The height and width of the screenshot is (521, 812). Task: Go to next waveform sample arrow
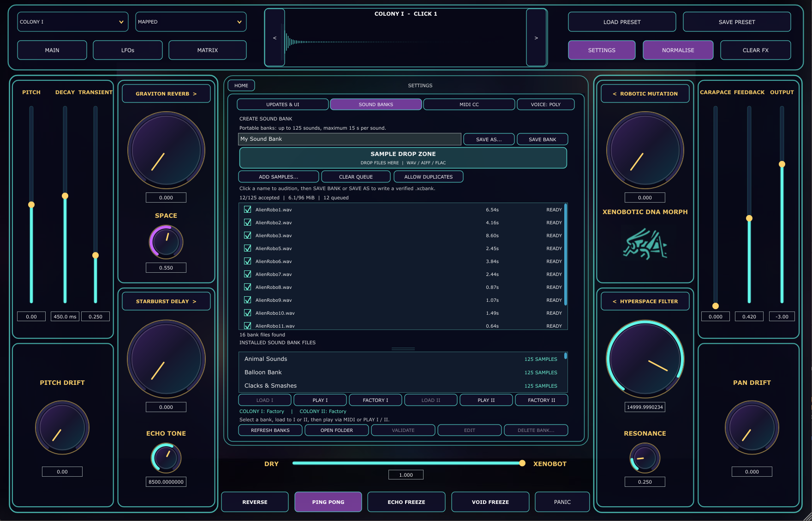click(x=536, y=38)
